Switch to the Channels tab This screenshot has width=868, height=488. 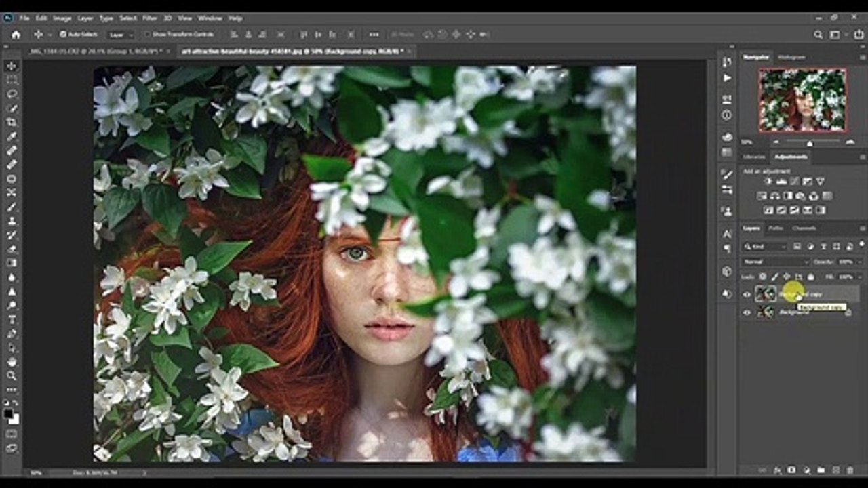[x=804, y=228]
